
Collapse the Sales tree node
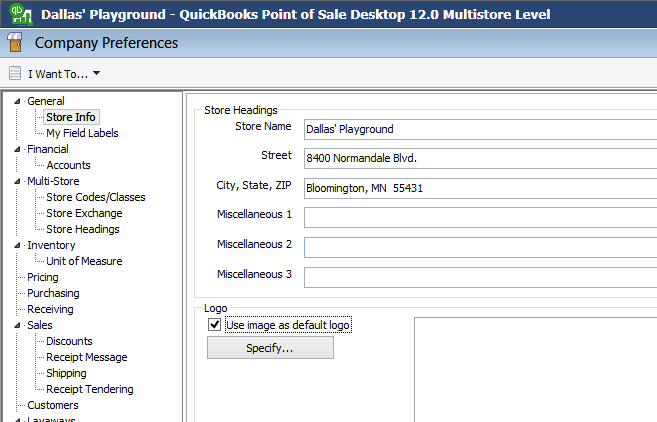tap(17, 326)
